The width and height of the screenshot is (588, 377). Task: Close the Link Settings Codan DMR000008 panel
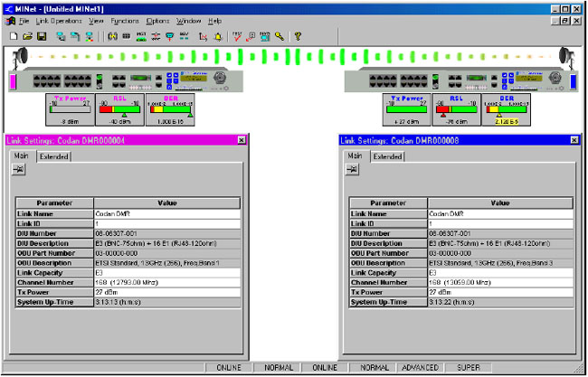[x=574, y=140]
